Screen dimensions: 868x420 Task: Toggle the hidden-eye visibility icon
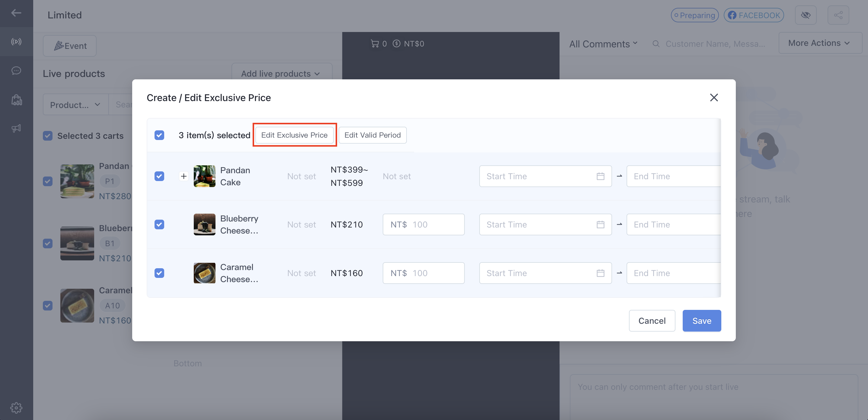tap(806, 15)
